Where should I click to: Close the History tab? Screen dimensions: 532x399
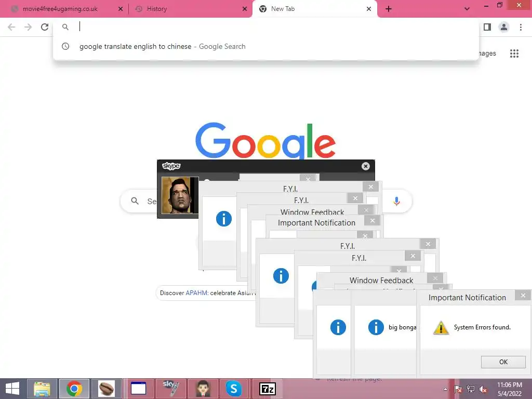(x=245, y=9)
